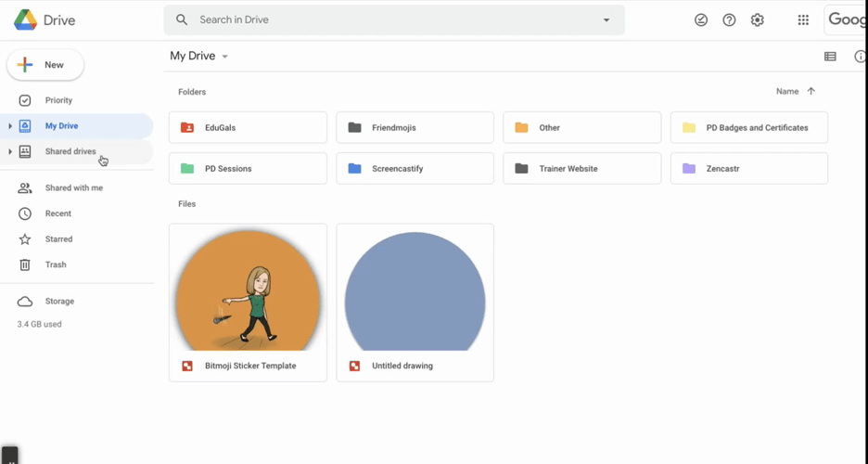Screen dimensions: 868x464
Task: Click the Friendmojis folder icon
Action: coord(354,127)
